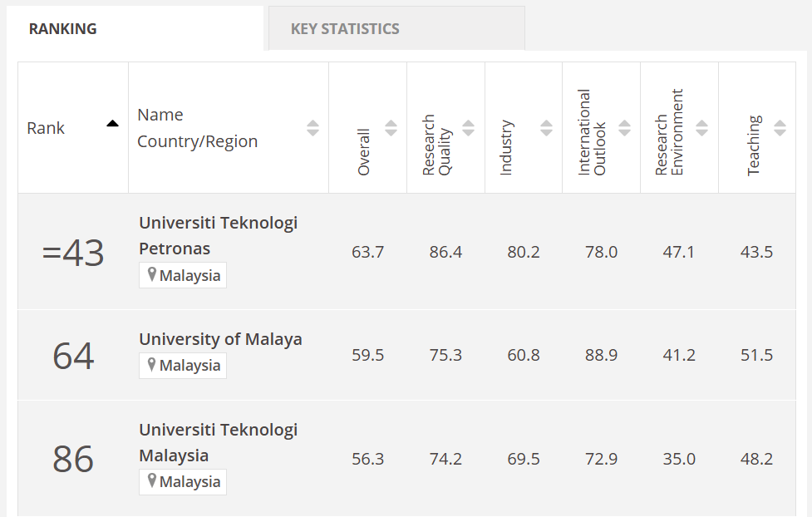Open University of Malaya page

point(220,339)
